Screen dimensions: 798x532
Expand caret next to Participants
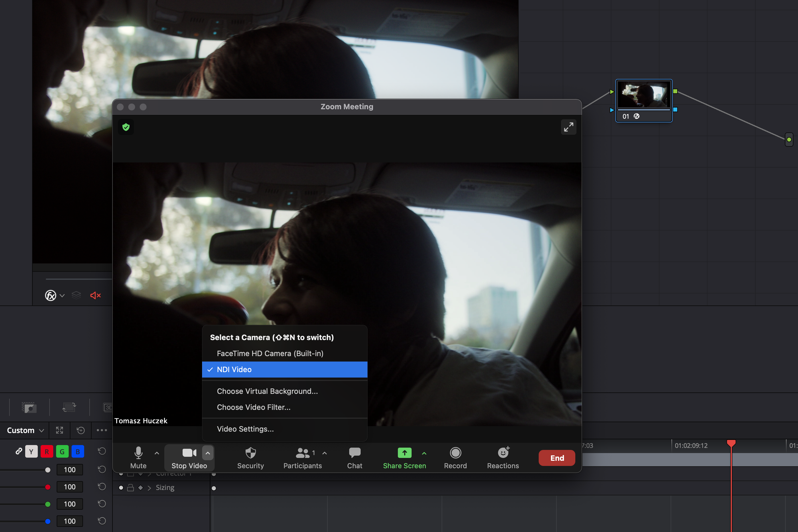[x=325, y=453]
